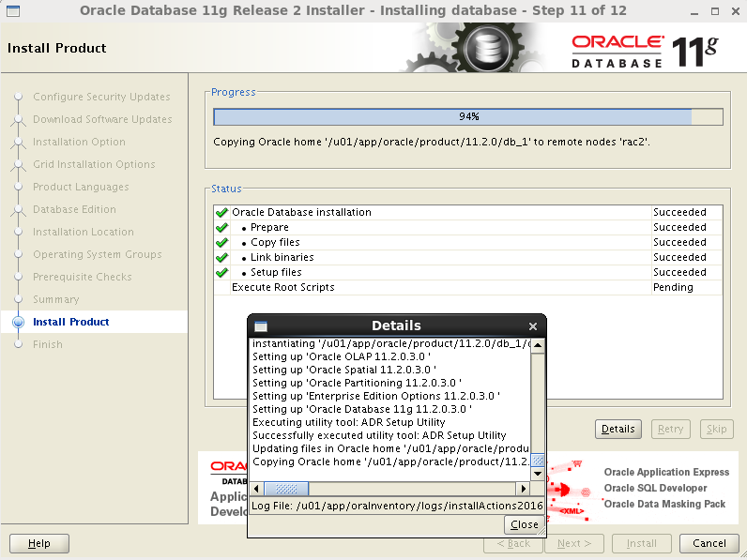This screenshot has height=560, width=747.
Task: Click the Next button
Action: (x=574, y=543)
